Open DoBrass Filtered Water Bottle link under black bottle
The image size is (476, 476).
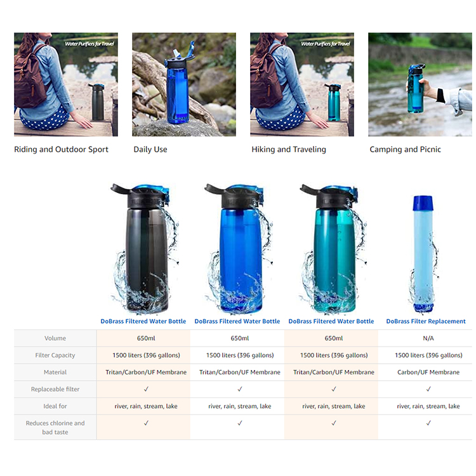(143, 321)
